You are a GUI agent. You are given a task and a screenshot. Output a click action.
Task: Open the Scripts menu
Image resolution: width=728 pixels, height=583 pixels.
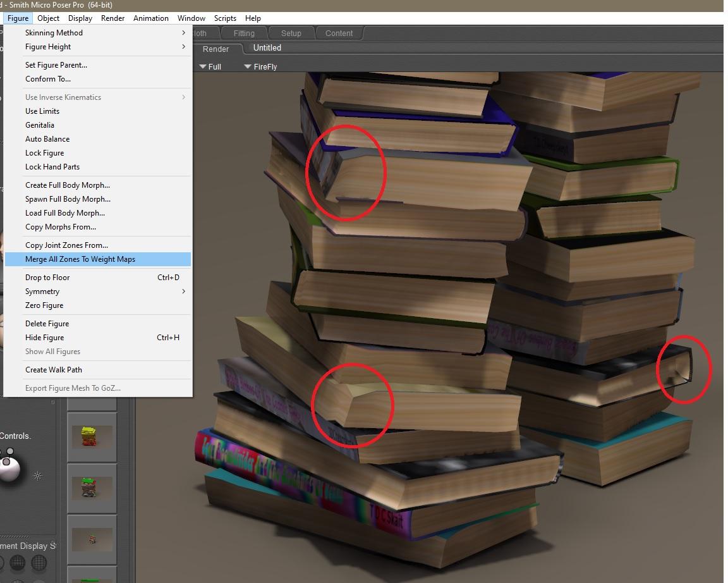pos(225,18)
